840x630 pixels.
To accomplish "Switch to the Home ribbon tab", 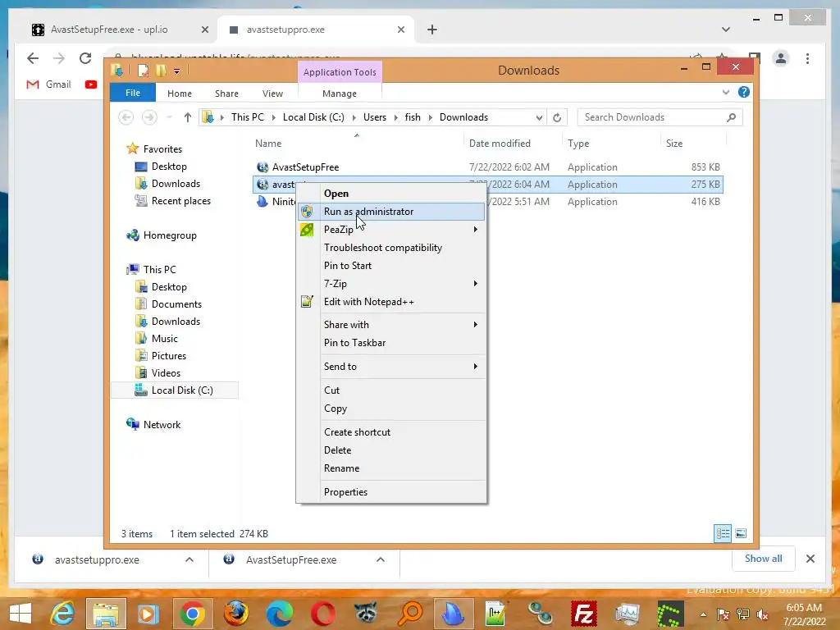I will 180,94.
